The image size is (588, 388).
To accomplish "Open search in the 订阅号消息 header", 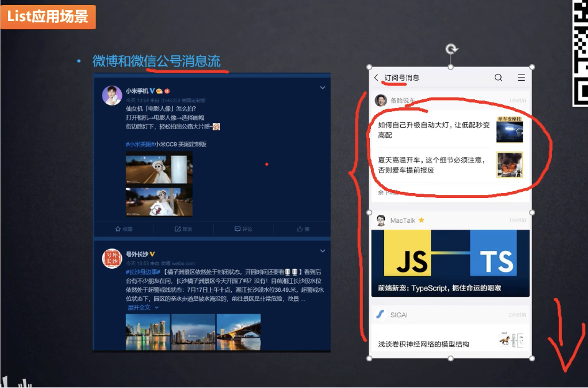I will point(498,78).
